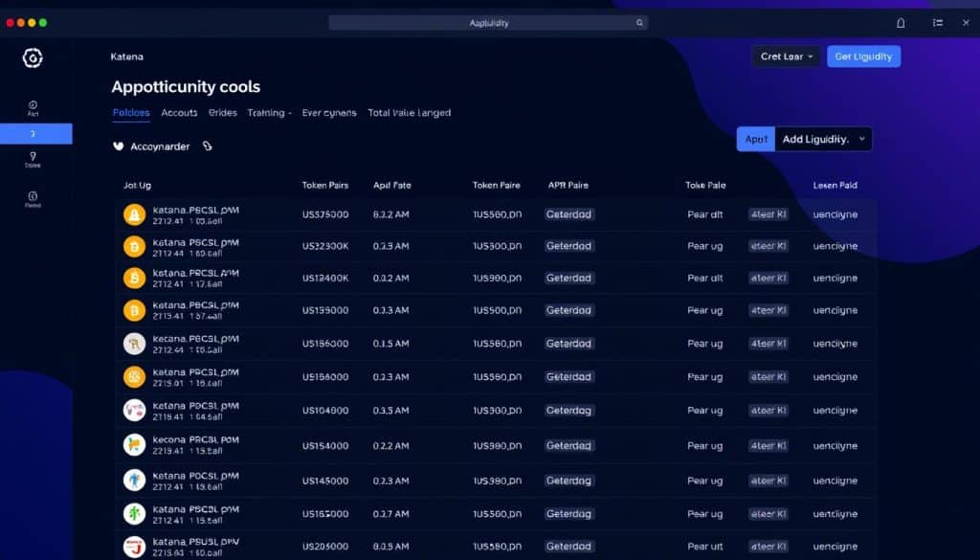Select the highlighted blue sidebar item
Viewport: 980px width, 560px height.
(36, 134)
